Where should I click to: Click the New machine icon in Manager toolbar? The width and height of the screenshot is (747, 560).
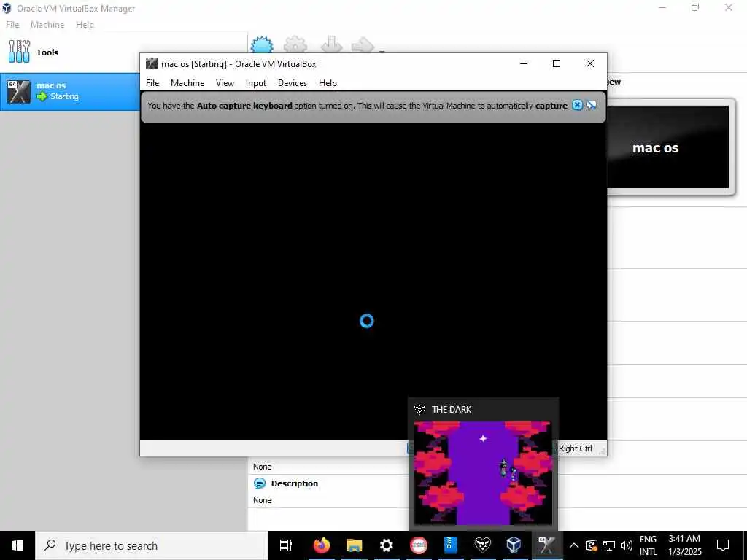[x=262, y=44]
